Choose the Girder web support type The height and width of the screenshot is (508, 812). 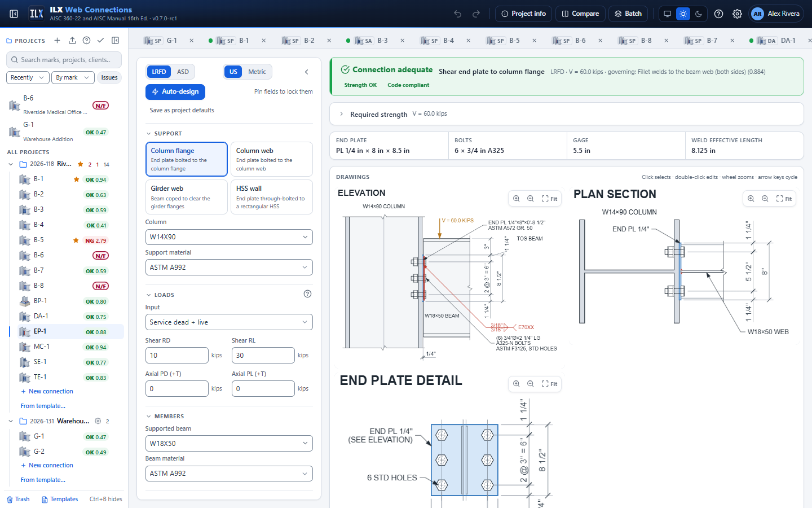186,197
